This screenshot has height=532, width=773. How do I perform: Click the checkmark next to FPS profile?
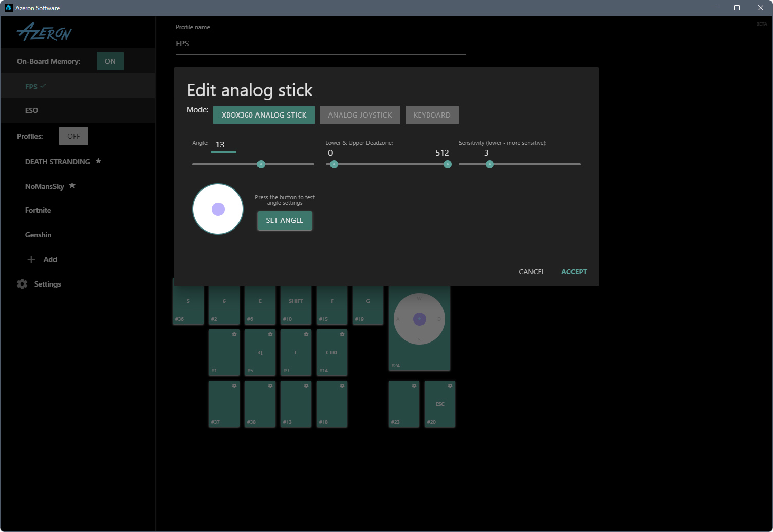43,86
